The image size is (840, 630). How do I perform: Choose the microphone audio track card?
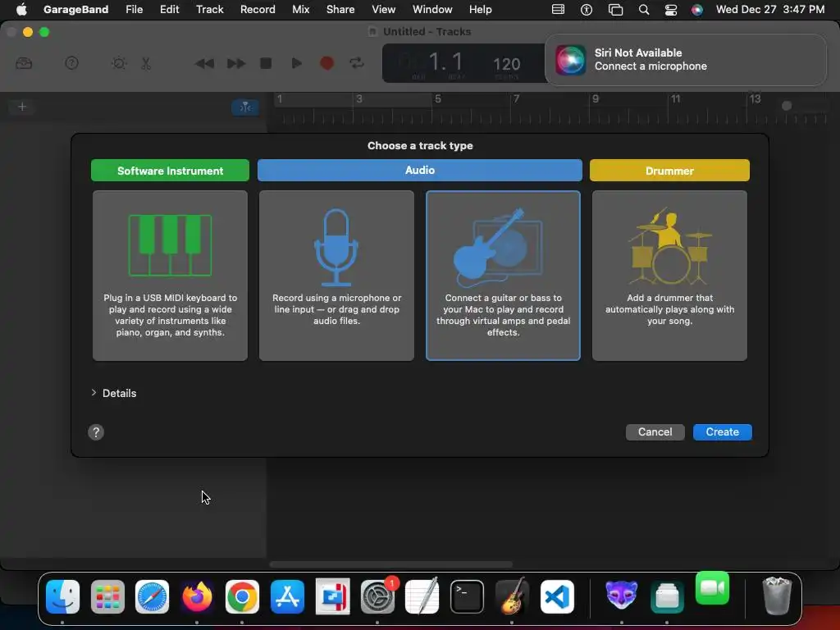(x=336, y=276)
